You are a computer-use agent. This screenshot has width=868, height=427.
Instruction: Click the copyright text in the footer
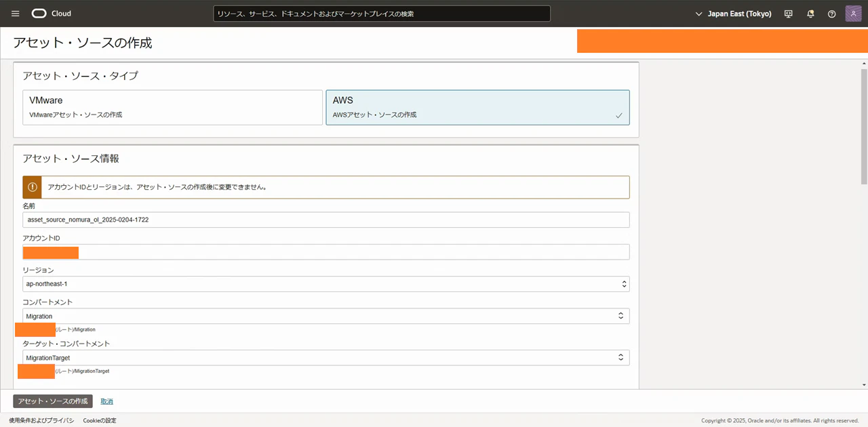click(780, 421)
